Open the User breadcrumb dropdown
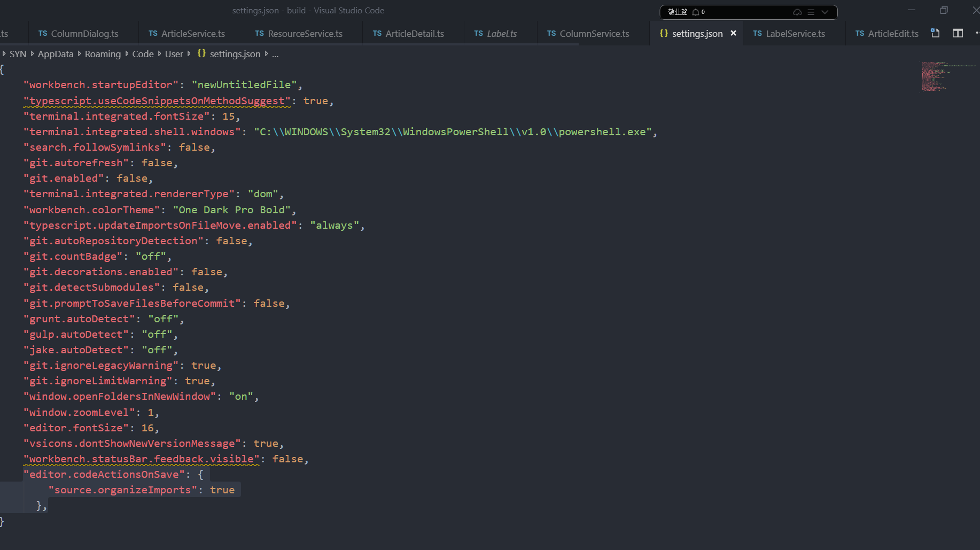This screenshot has height=550, width=980. pos(173,53)
